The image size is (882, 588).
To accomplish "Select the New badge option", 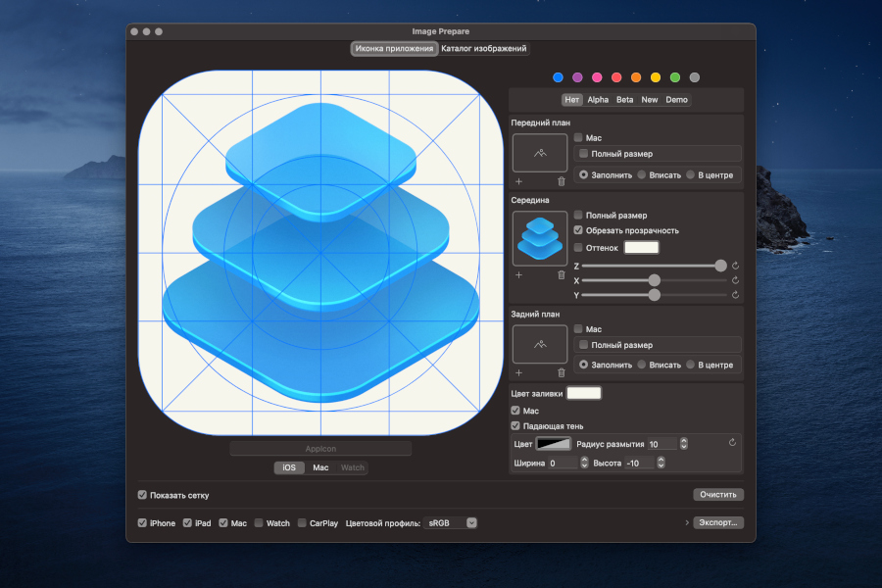I will [649, 100].
